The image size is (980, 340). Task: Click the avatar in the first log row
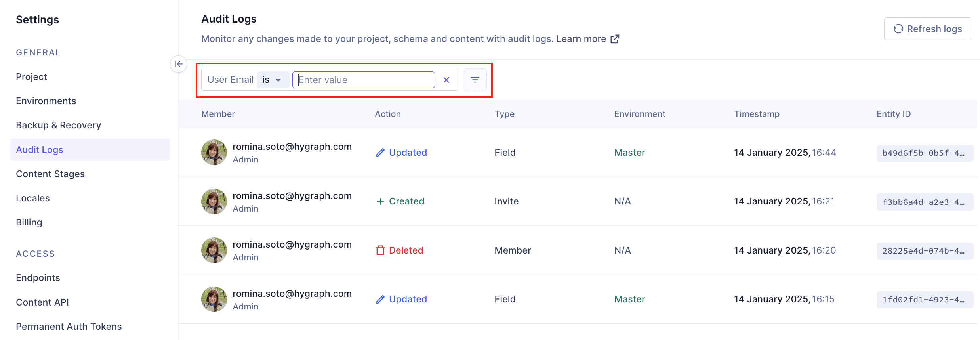click(x=214, y=153)
